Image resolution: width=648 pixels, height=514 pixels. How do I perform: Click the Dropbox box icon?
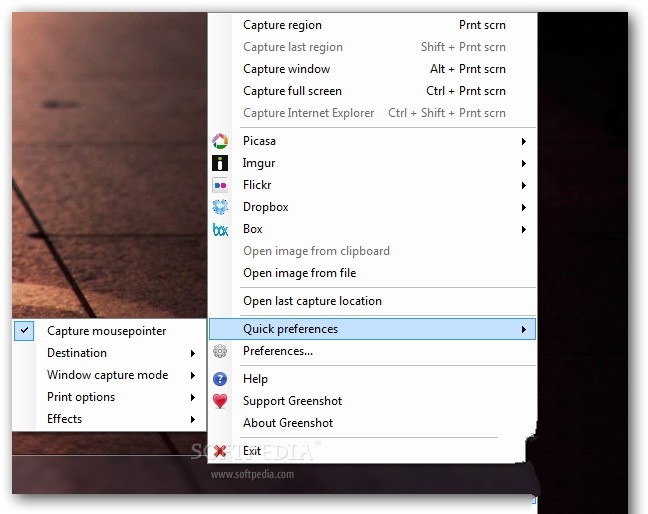[x=220, y=207]
